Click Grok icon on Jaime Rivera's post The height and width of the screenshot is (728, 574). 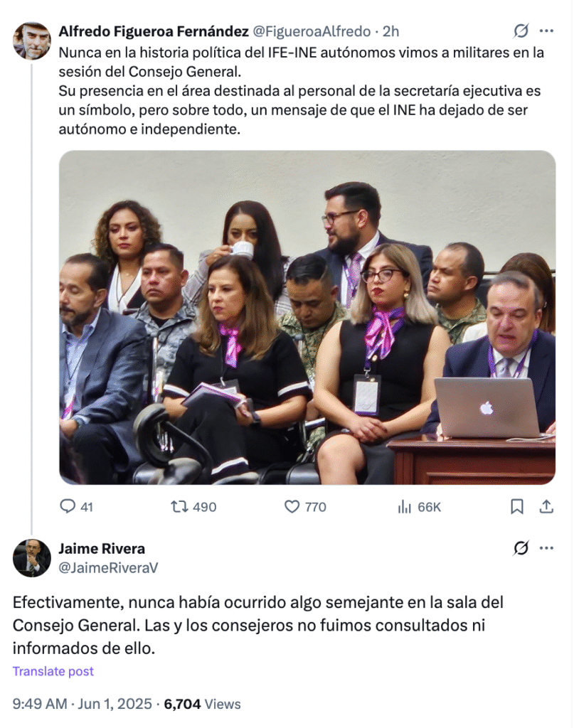coord(521,548)
